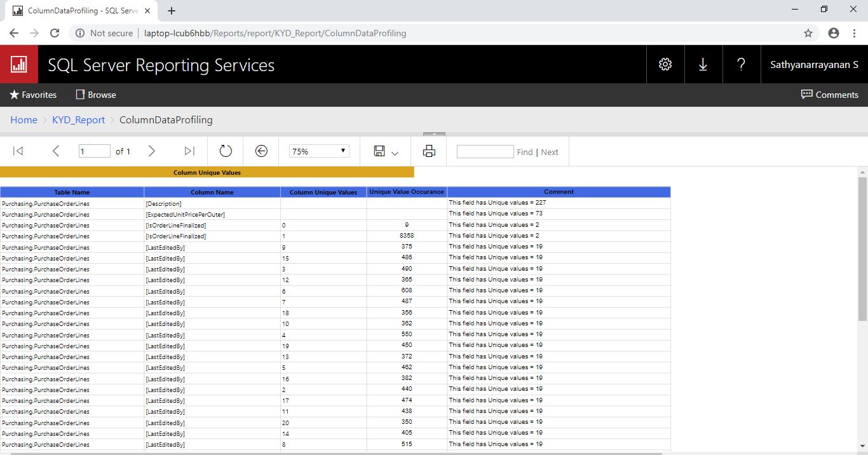Click 'Column Unique Values' gold banner
868x455 pixels.
(207, 172)
